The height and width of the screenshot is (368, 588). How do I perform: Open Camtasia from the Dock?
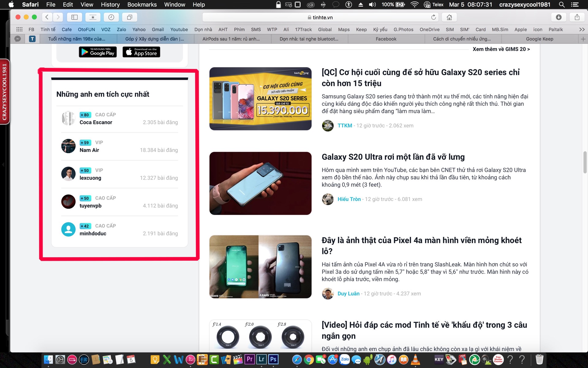[214, 359]
